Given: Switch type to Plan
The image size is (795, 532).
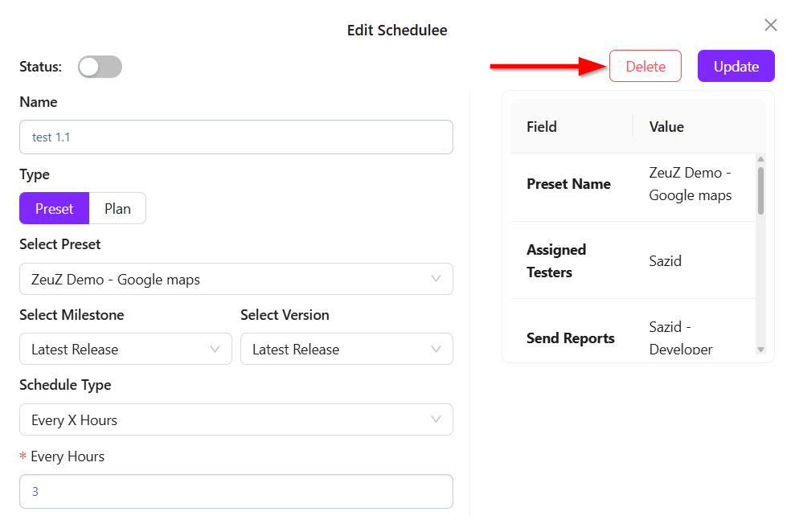Looking at the screenshot, I should (117, 209).
